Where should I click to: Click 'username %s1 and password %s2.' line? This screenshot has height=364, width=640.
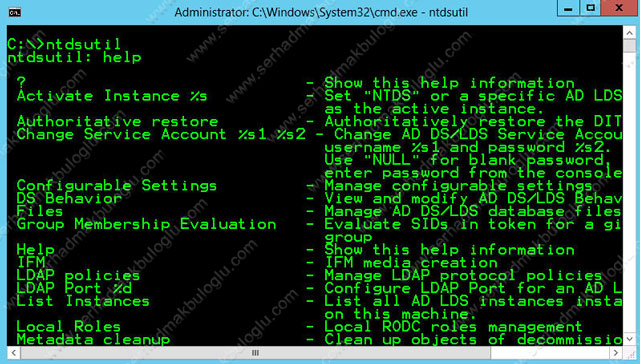point(468,147)
